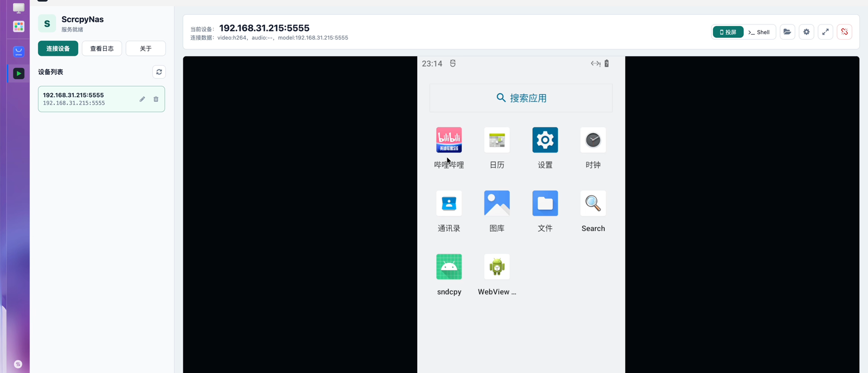Open 查看日志 view logs
Image resolution: width=868 pixels, height=373 pixels.
[102, 48]
